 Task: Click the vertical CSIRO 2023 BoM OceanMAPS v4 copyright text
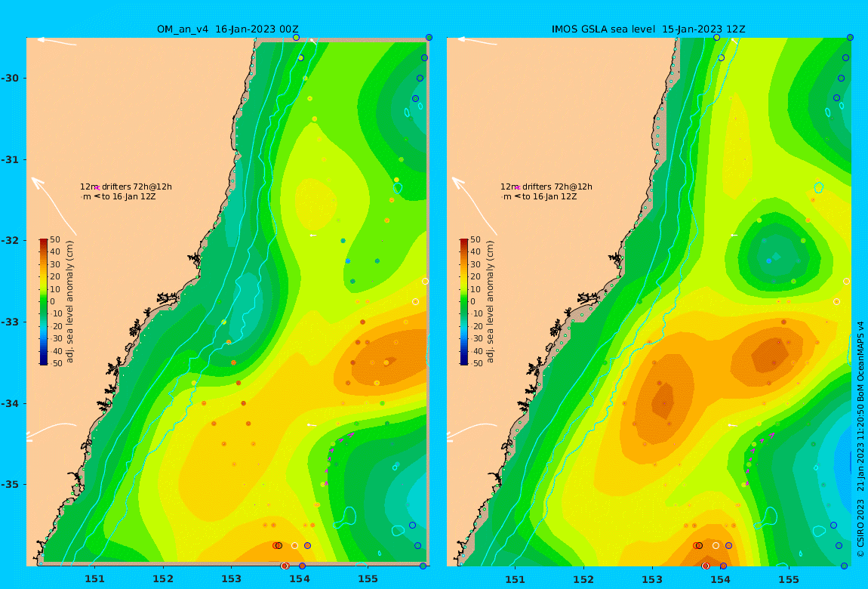[860, 439]
